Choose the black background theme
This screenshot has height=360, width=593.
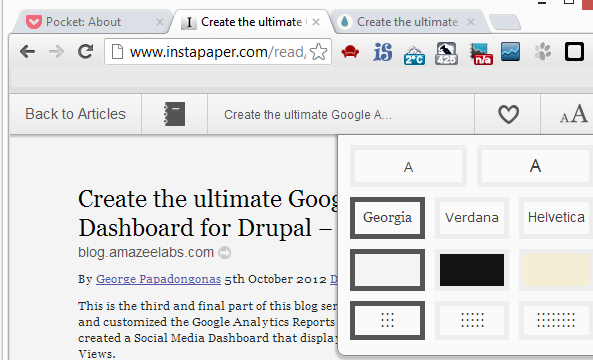coord(472,270)
